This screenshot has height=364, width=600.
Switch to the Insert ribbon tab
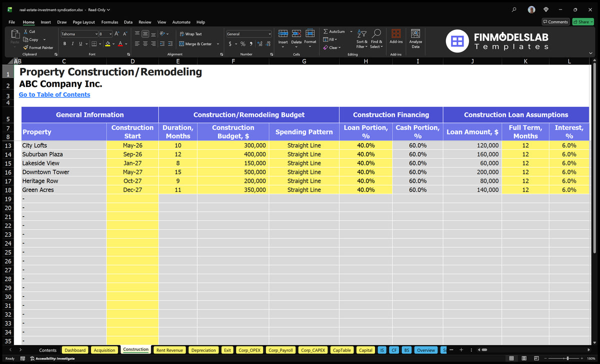click(x=45, y=22)
